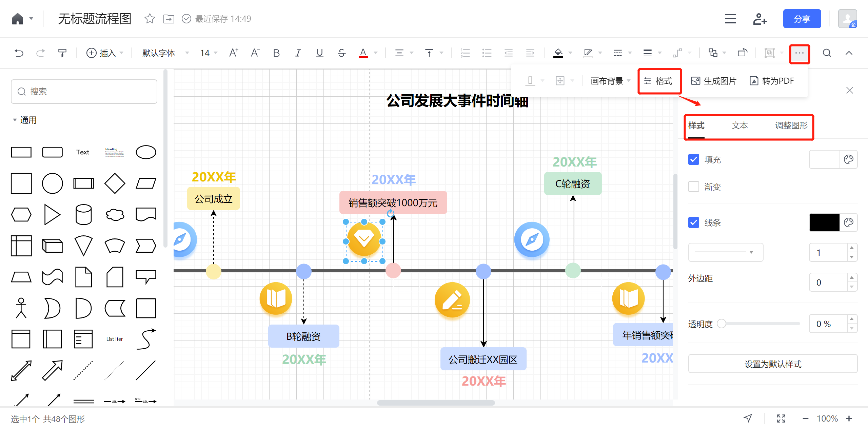Click the blue 分享 button
Screen dimensions: 868x428
(x=802, y=19)
